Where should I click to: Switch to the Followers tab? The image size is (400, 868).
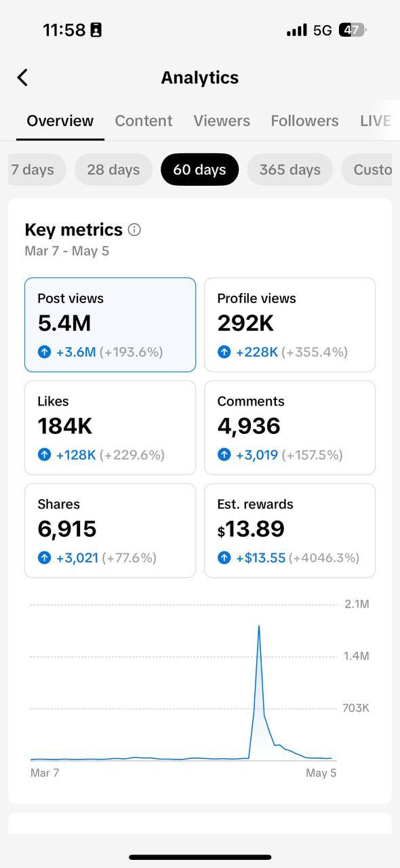[x=304, y=121]
